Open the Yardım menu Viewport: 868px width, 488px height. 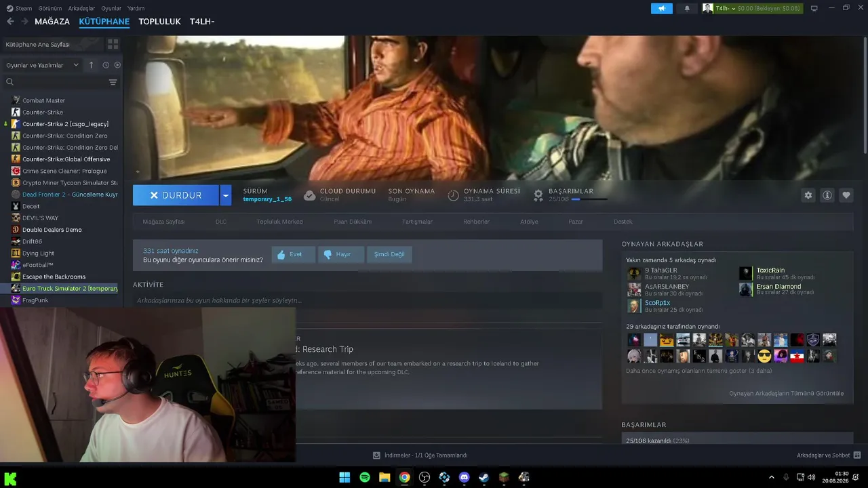(136, 8)
